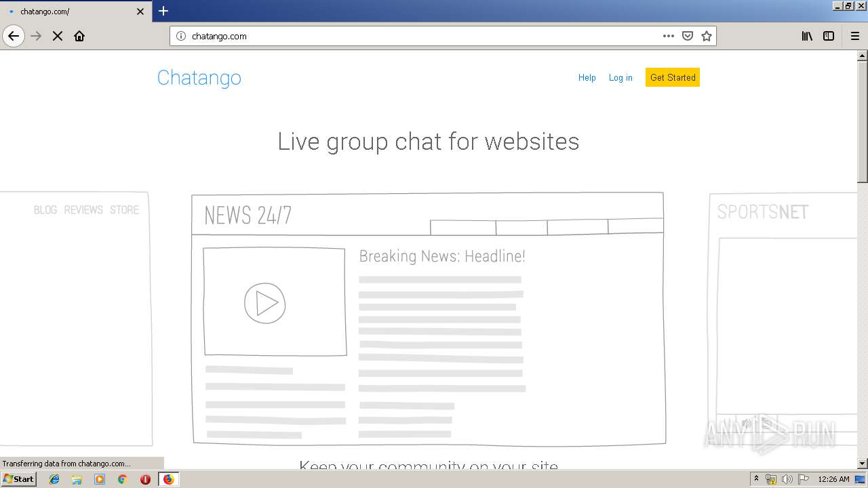Click the SPORTSNET mockup title

click(x=763, y=212)
